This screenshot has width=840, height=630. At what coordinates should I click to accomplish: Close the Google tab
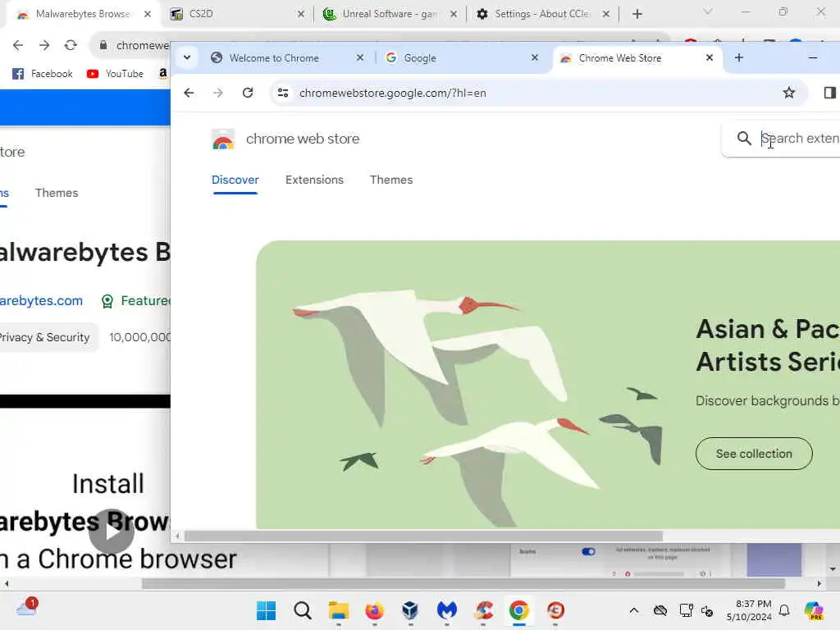click(x=535, y=57)
